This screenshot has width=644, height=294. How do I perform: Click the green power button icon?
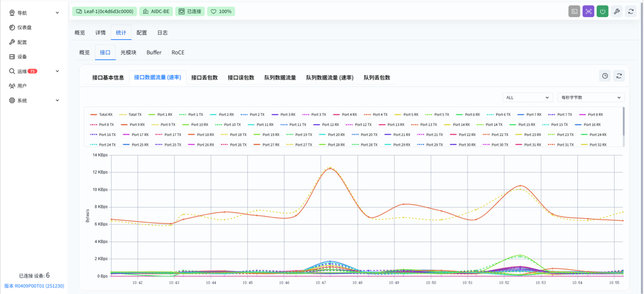pyautogui.click(x=603, y=12)
